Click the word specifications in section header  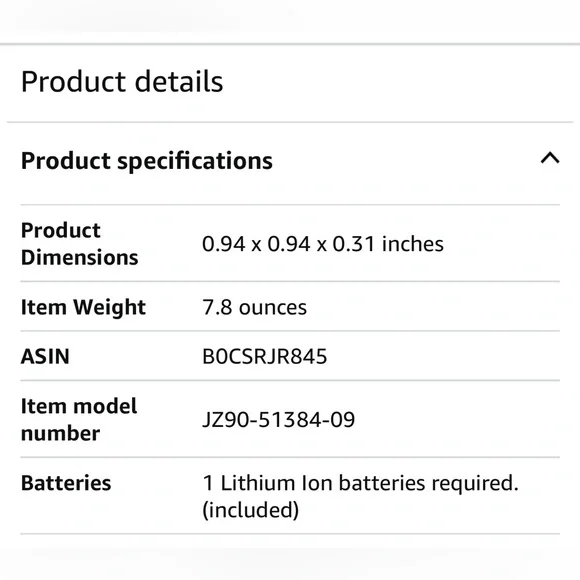coord(195,162)
